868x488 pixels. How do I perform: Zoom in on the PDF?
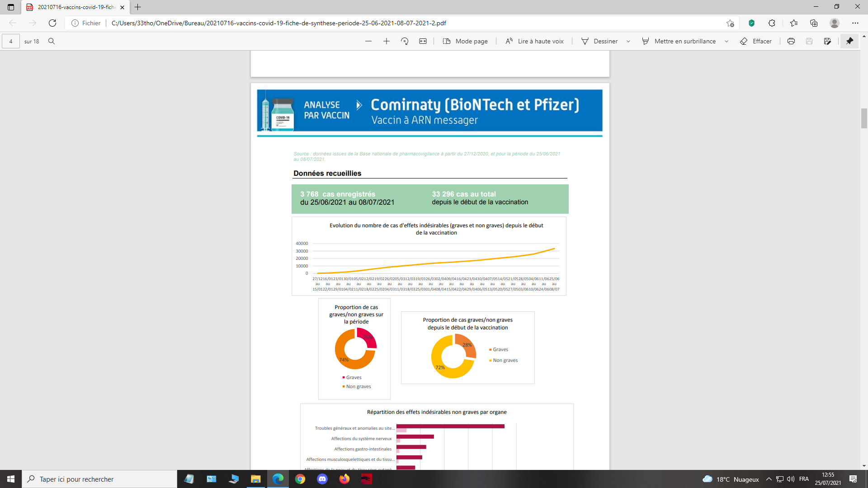pyautogui.click(x=387, y=41)
